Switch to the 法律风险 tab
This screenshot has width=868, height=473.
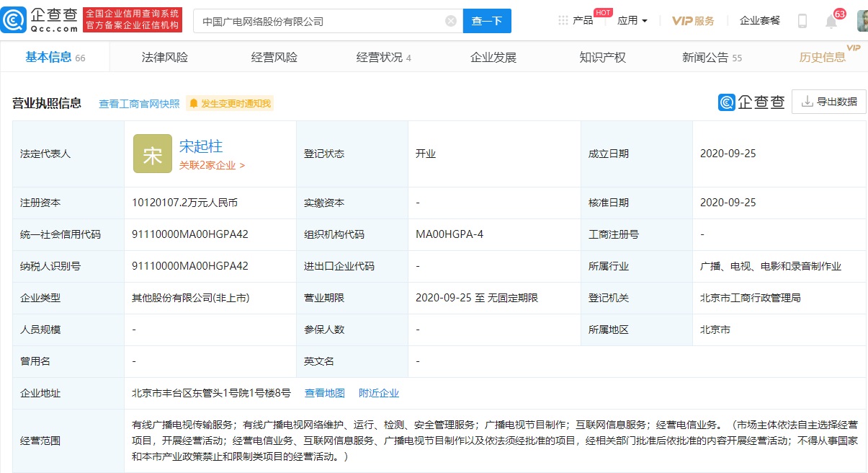point(165,58)
